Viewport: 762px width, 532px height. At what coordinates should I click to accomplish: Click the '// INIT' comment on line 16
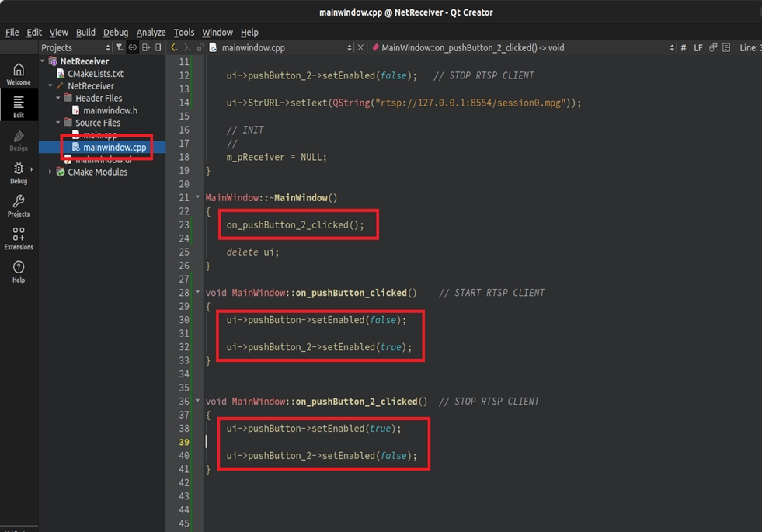(x=245, y=130)
